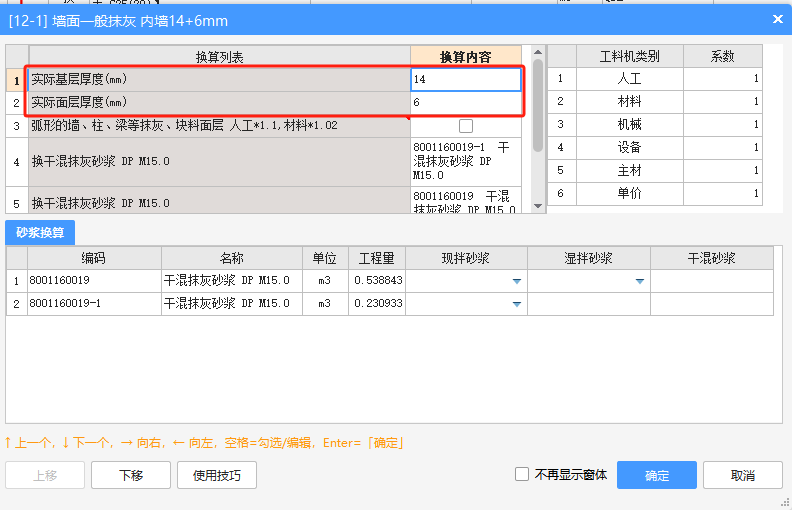Edit 系数 cell for 材料 row
This screenshot has width=792, height=510.
pos(723,101)
